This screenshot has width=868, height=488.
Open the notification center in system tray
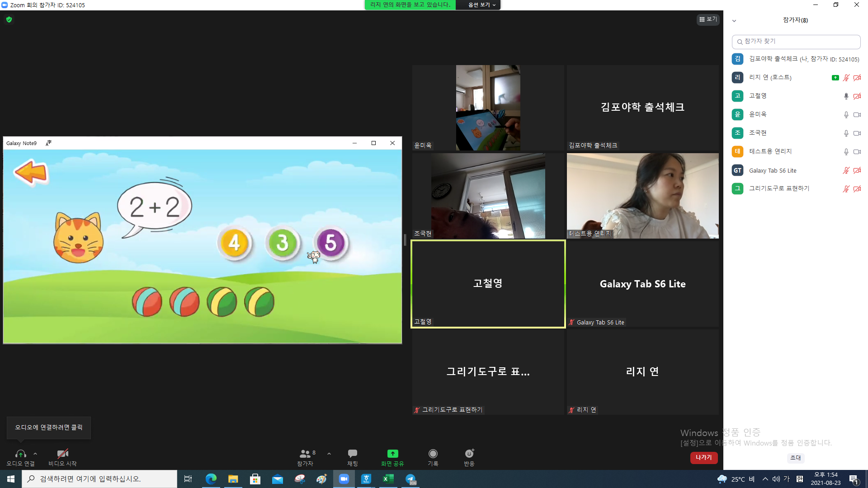point(854,479)
